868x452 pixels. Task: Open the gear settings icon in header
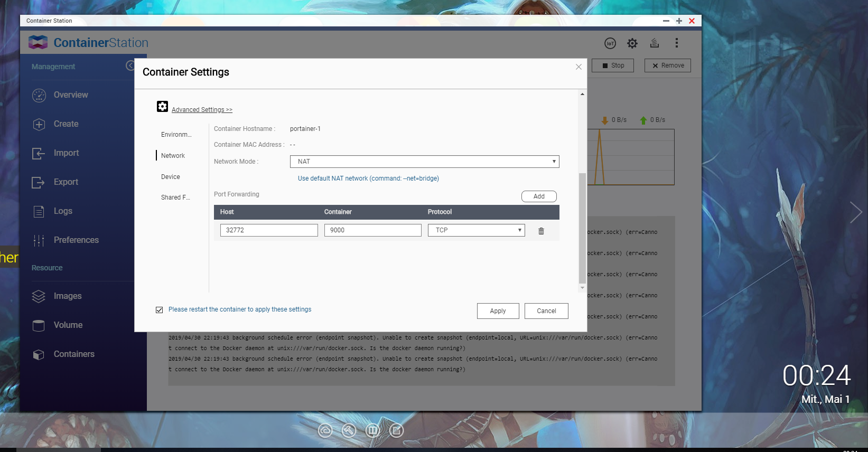(632, 43)
